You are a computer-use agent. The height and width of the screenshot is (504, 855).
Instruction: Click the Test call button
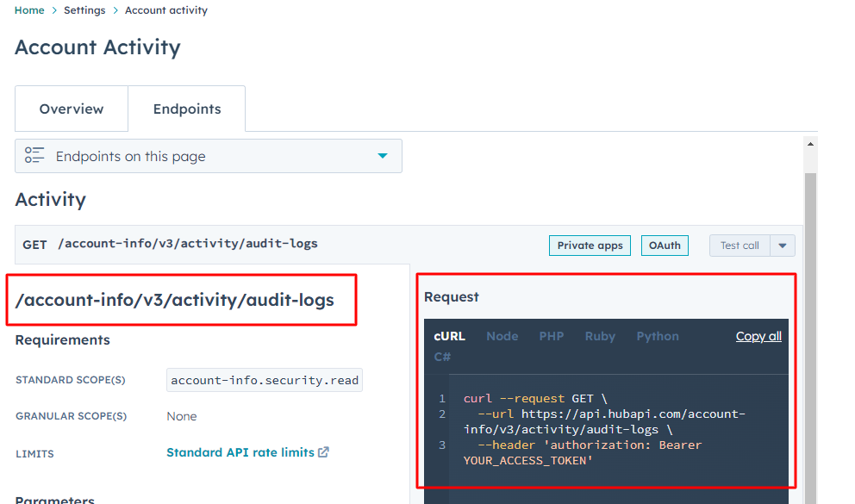pos(739,245)
